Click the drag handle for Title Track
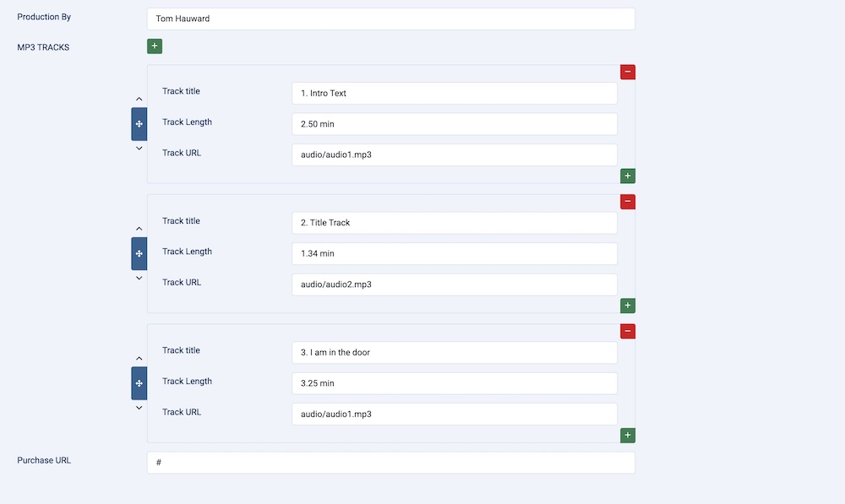Screen dimensions: 845x504 pyautogui.click(x=139, y=253)
